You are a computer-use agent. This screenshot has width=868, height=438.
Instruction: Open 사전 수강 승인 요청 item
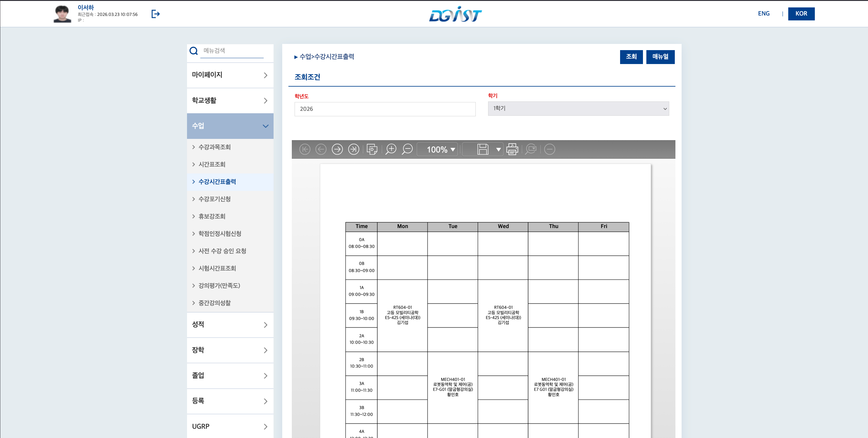(222, 251)
